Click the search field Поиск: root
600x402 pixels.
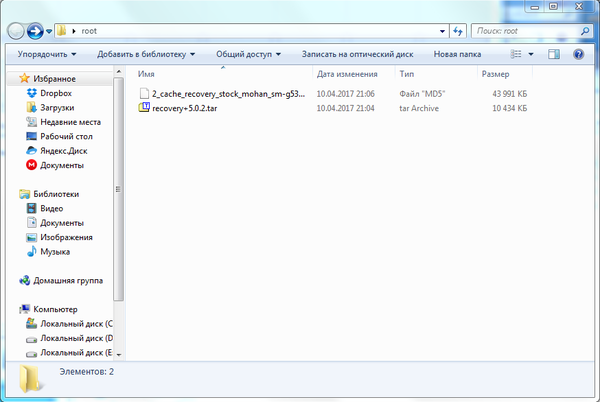click(528, 31)
